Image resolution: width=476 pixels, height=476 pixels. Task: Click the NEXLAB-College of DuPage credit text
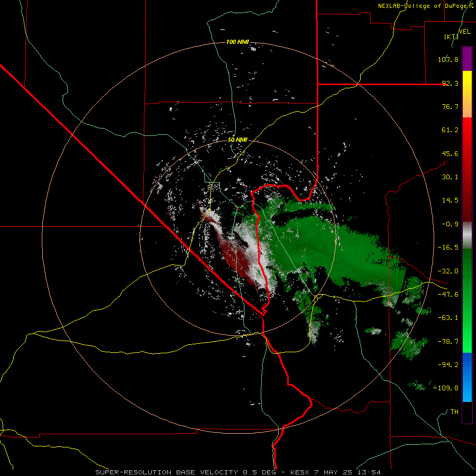[x=426, y=6]
